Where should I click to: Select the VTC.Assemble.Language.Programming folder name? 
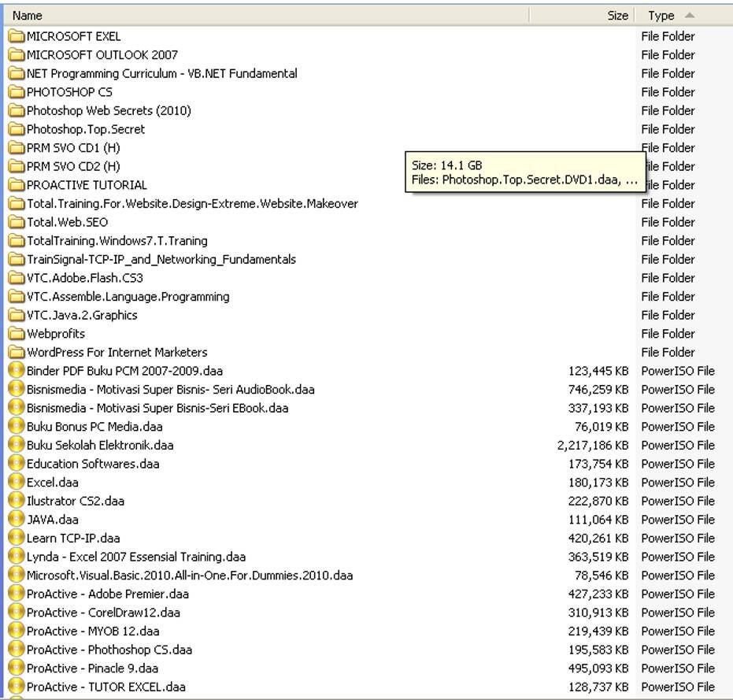click(128, 297)
